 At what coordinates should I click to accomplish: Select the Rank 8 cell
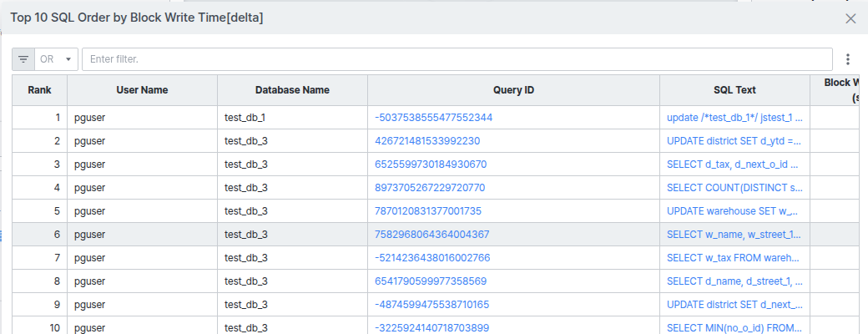[x=40, y=281]
